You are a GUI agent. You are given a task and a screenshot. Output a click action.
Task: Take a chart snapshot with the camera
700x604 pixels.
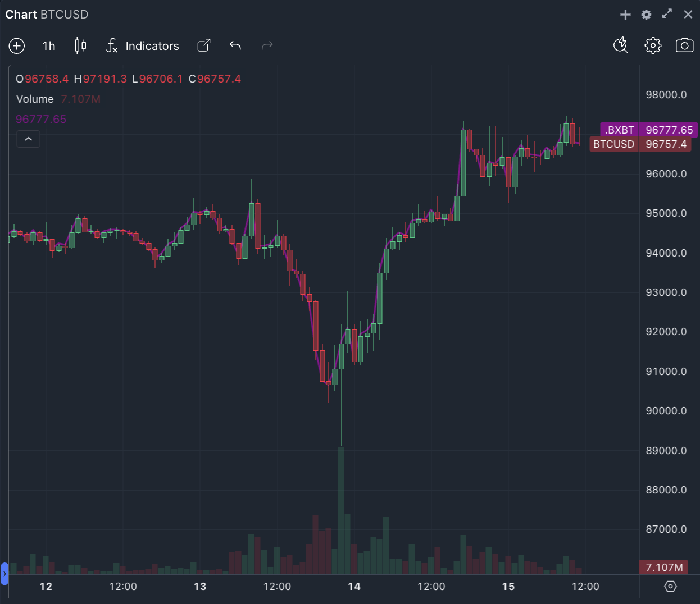point(684,45)
